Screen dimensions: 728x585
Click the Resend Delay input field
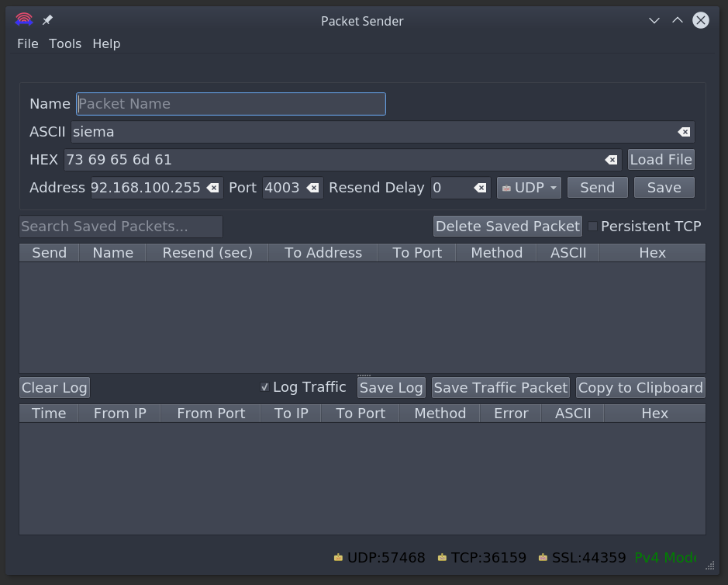click(461, 188)
